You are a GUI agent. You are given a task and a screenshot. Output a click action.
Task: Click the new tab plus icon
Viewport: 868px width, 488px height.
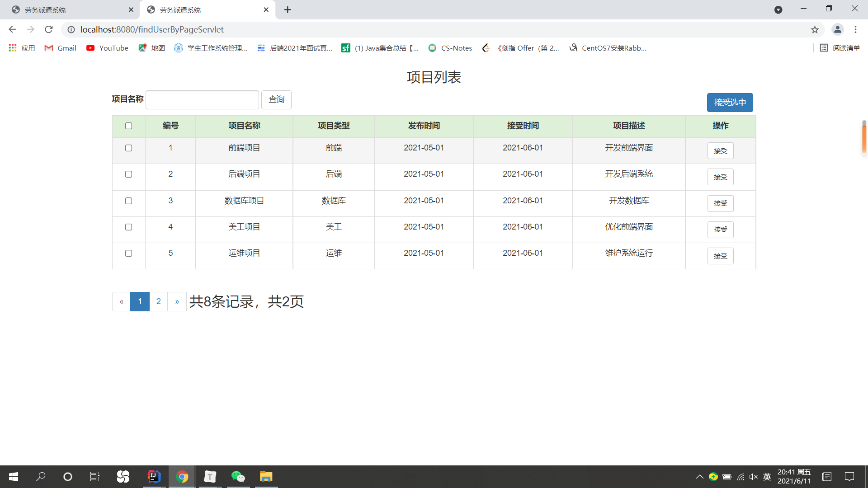tap(288, 9)
